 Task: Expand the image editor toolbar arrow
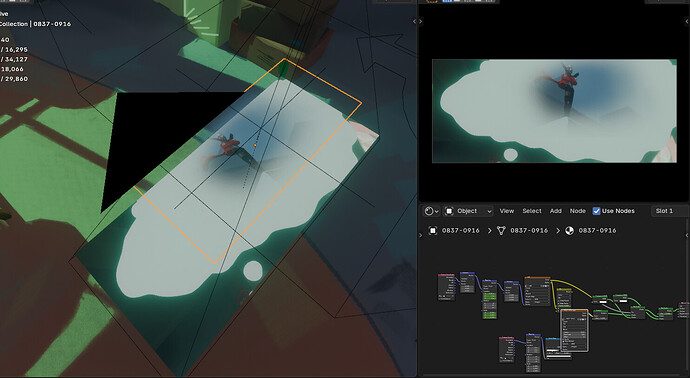tap(421, 21)
